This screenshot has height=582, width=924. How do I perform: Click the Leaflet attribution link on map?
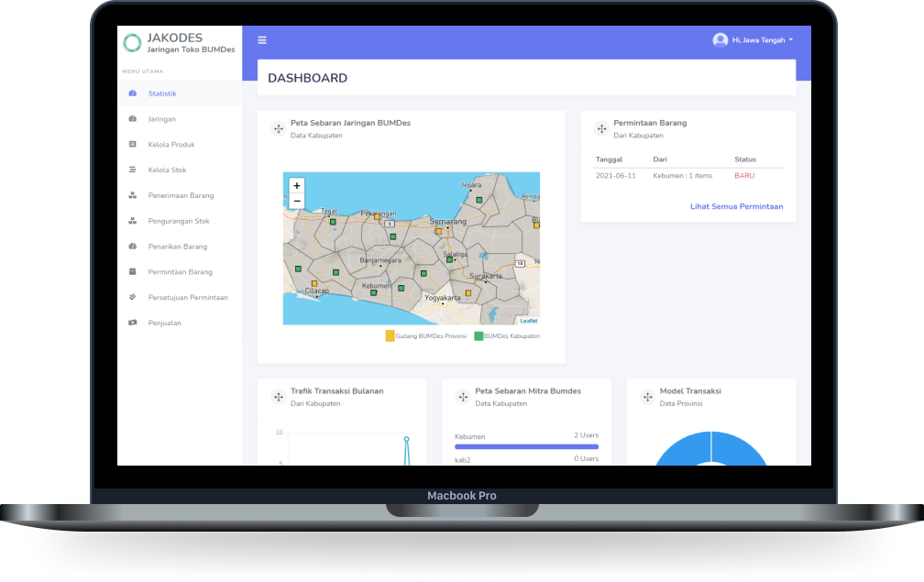click(529, 321)
